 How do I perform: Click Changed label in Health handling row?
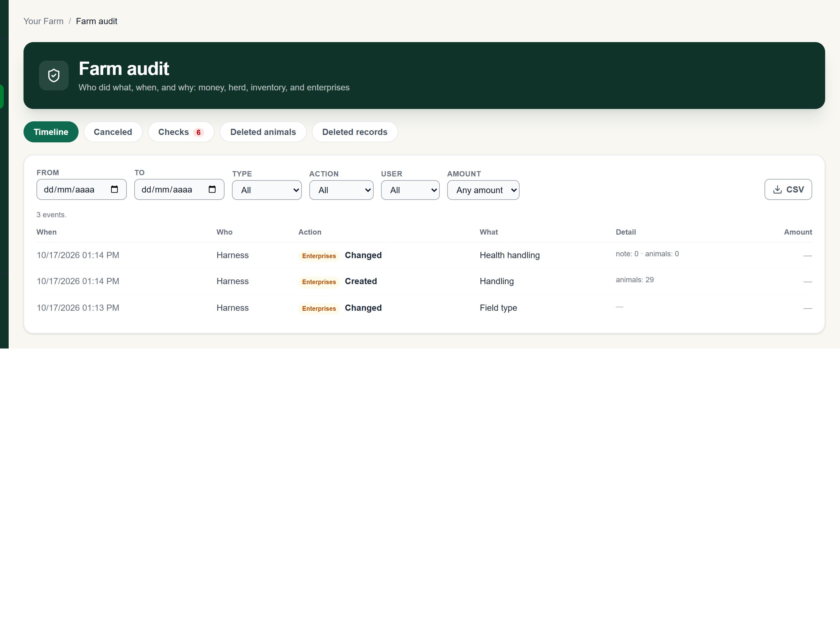(363, 255)
